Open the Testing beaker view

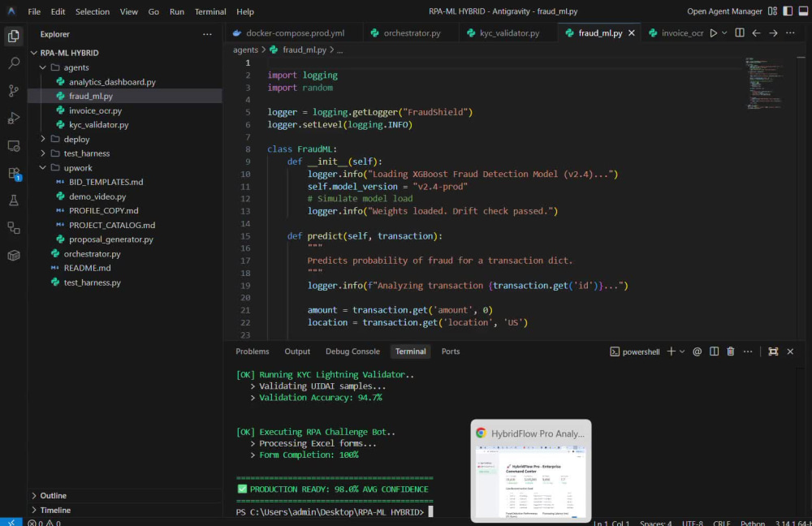click(14, 200)
